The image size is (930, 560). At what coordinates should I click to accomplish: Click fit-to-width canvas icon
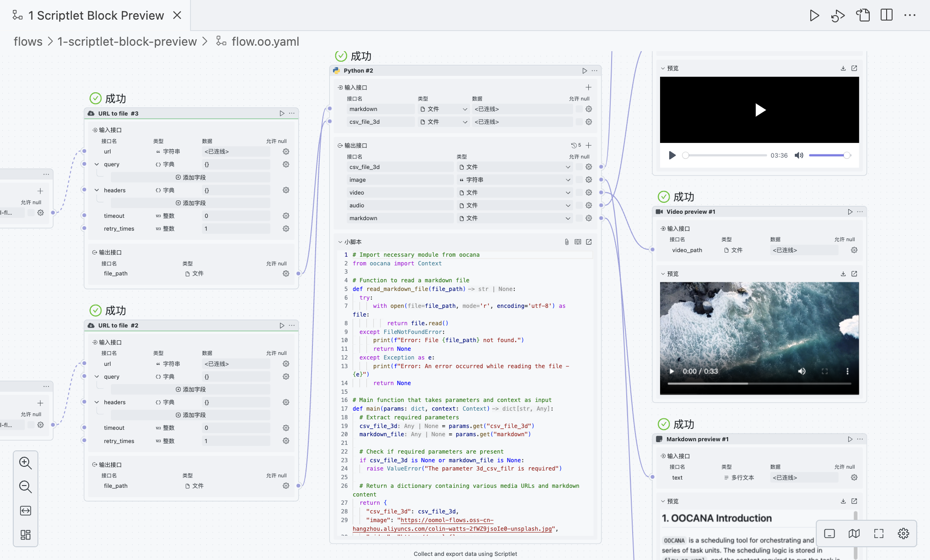tap(26, 511)
